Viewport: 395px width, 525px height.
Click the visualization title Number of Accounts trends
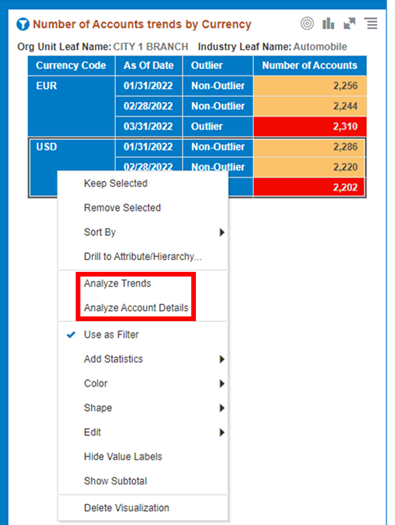[x=142, y=24]
